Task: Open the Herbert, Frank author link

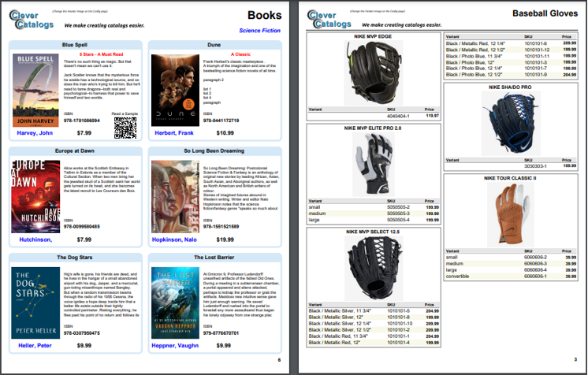Action: click(x=174, y=133)
